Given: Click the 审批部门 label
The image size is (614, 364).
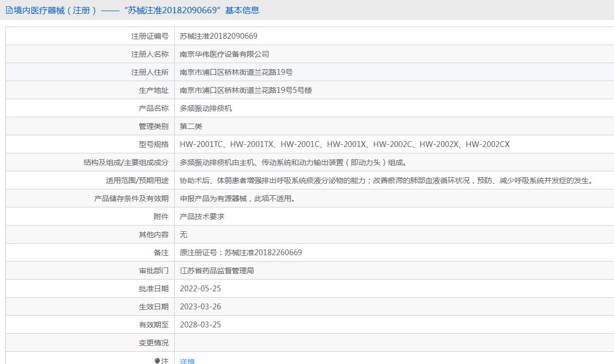Looking at the screenshot, I should tap(153, 271).
